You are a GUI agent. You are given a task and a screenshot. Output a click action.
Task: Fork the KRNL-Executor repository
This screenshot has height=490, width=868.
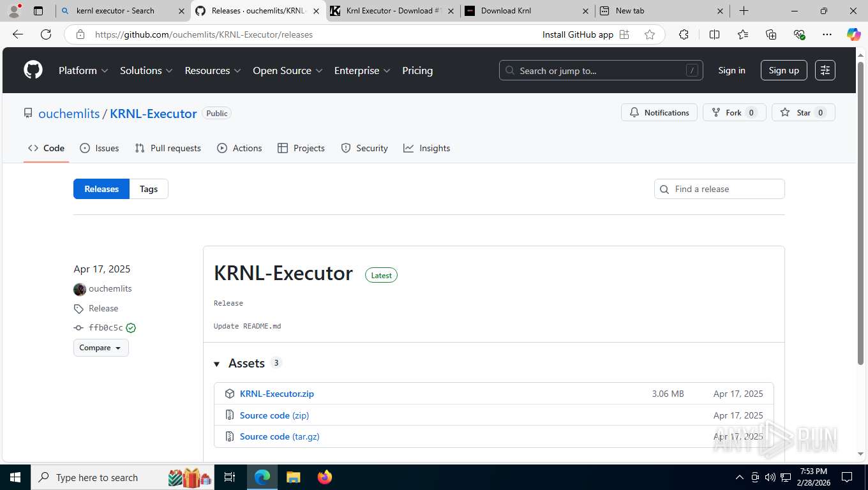pyautogui.click(x=735, y=113)
